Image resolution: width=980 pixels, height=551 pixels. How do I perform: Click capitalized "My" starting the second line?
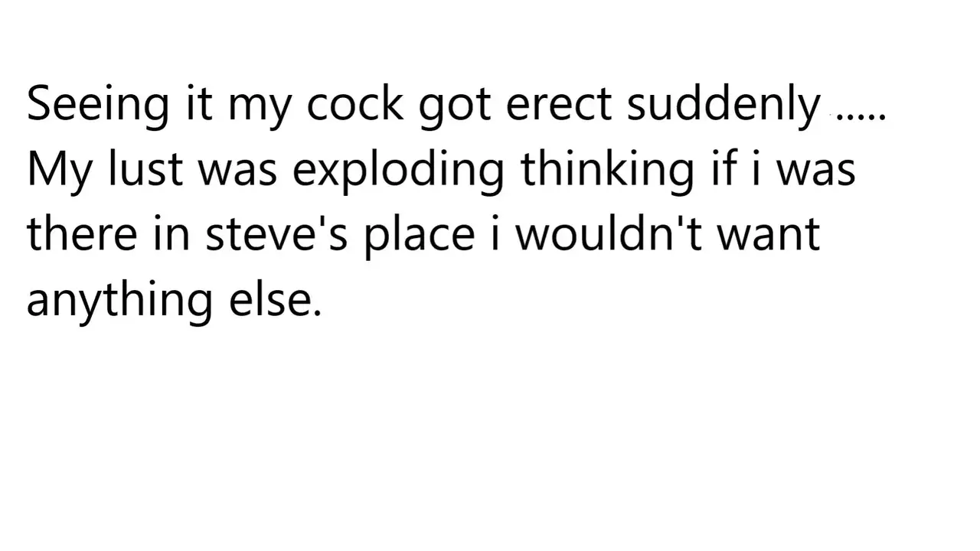pos(61,169)
